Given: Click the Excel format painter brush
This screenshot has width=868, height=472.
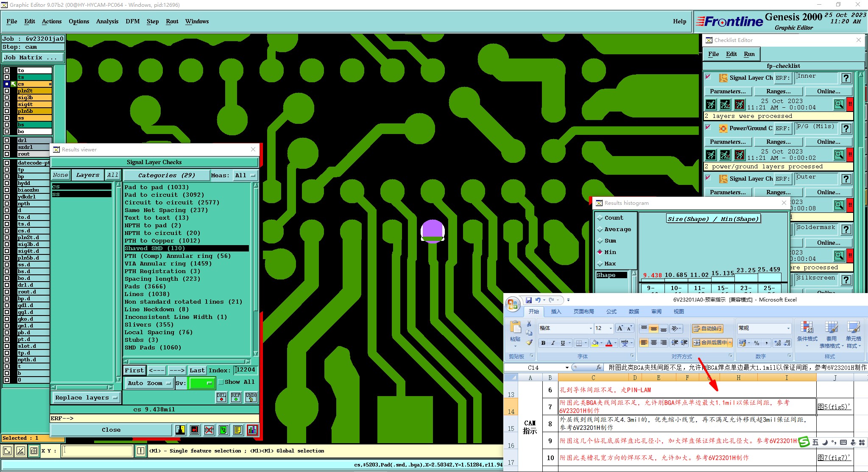Looking at the screenshot, I should [x=529, y=342].
